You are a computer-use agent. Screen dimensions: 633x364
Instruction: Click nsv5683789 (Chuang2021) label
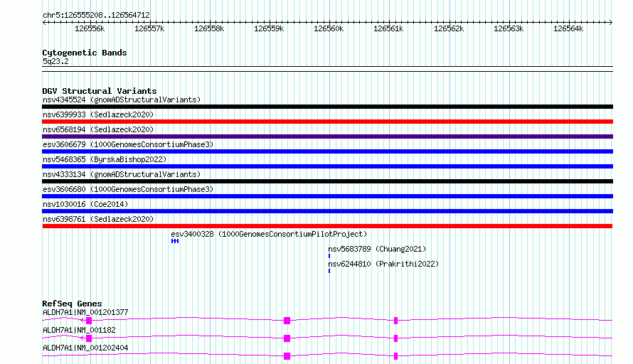pyautogui.click(x=377, y=249)
